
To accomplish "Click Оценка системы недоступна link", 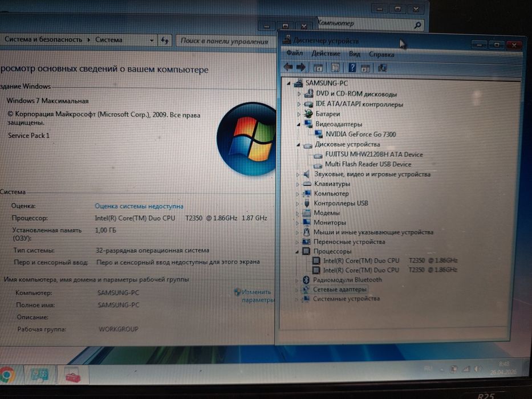I will (x=139, y=206).
